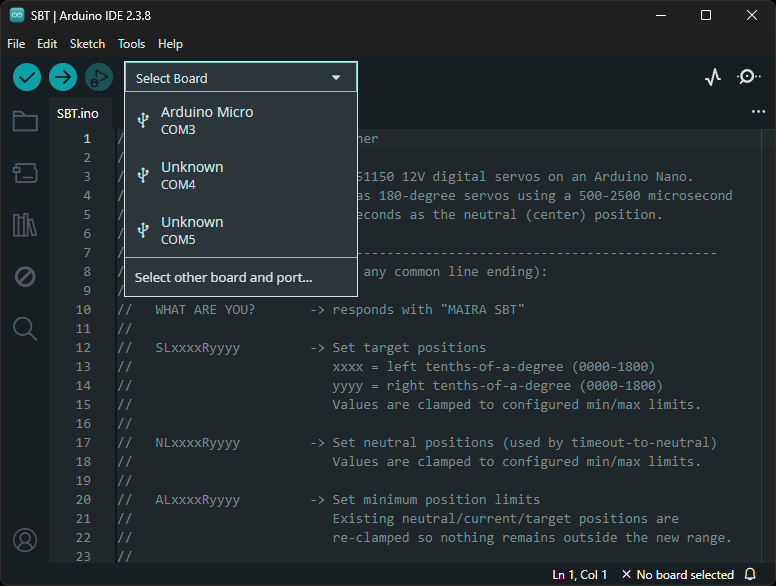Image resolution: width=776 pixels, height=586 pixels.
Task: Pick the Unknown board on COM5
Action: 192,230
